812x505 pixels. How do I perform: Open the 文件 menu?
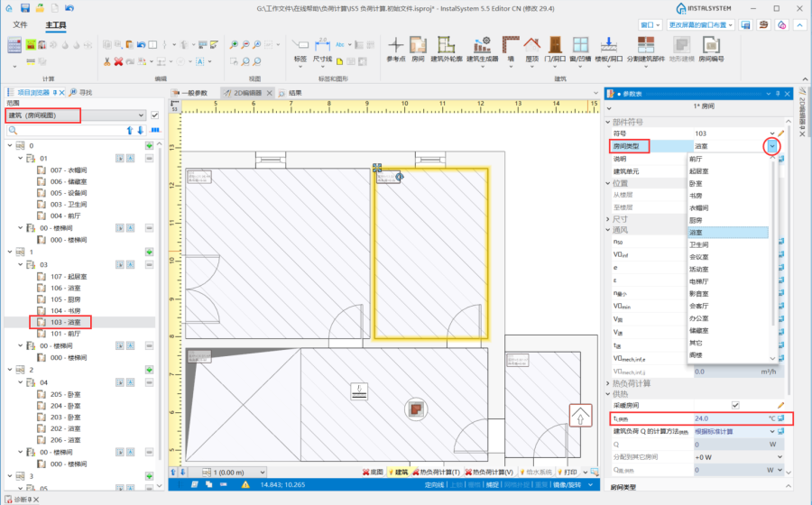point(20,24)
